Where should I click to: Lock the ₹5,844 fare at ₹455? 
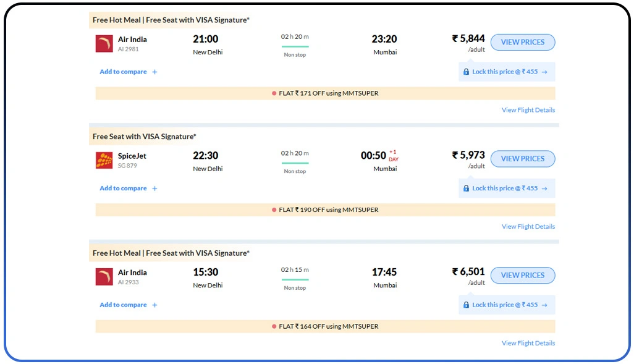pyautogui.click(x=505, y=72)
